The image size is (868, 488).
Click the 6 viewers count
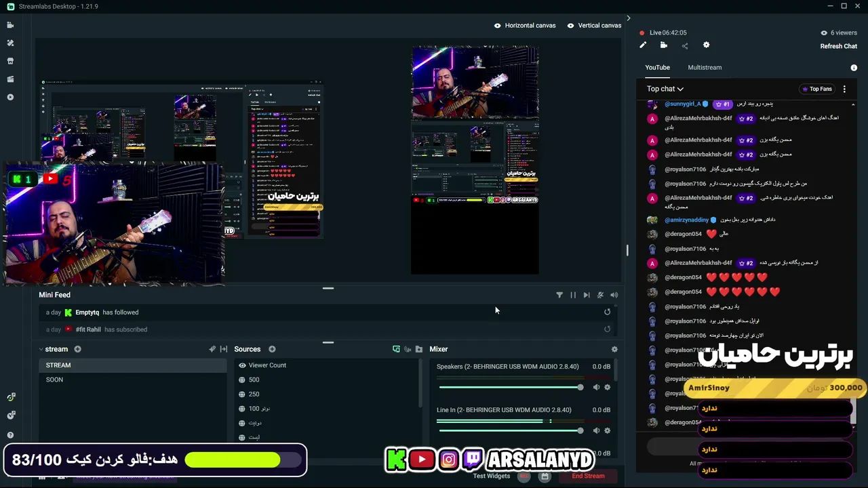click(839, 33)
